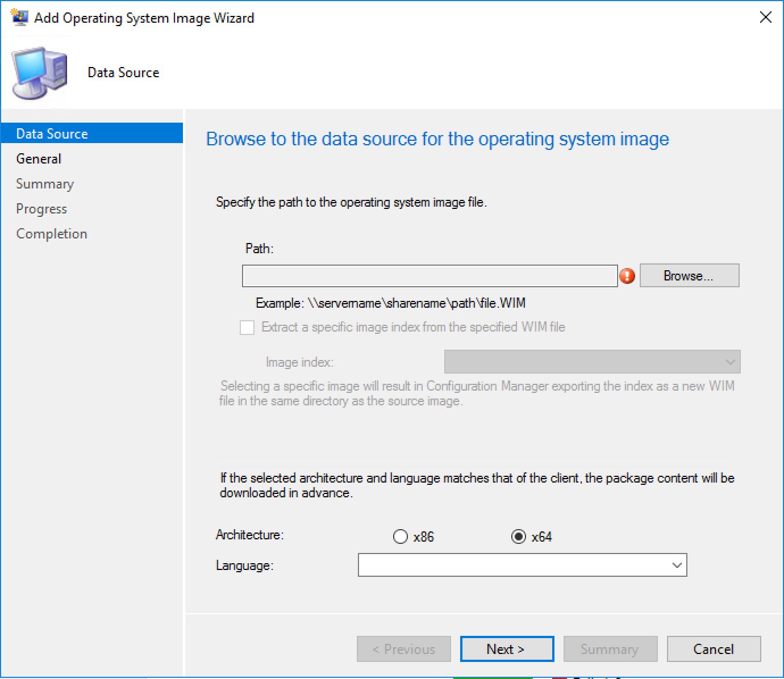The height and width of the screenshot is (679, 784).
Task: Select the x64 architecture option
Action: [519, 537]
